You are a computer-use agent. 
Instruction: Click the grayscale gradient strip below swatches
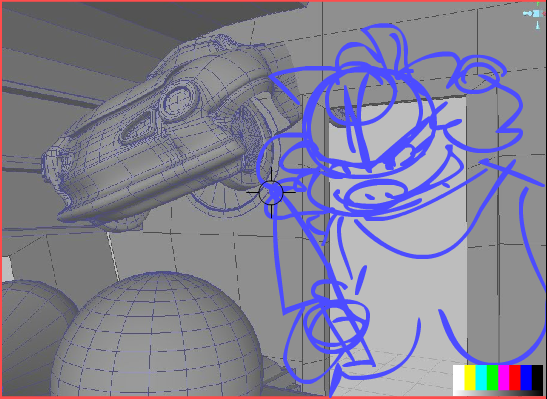click(498, 393)
